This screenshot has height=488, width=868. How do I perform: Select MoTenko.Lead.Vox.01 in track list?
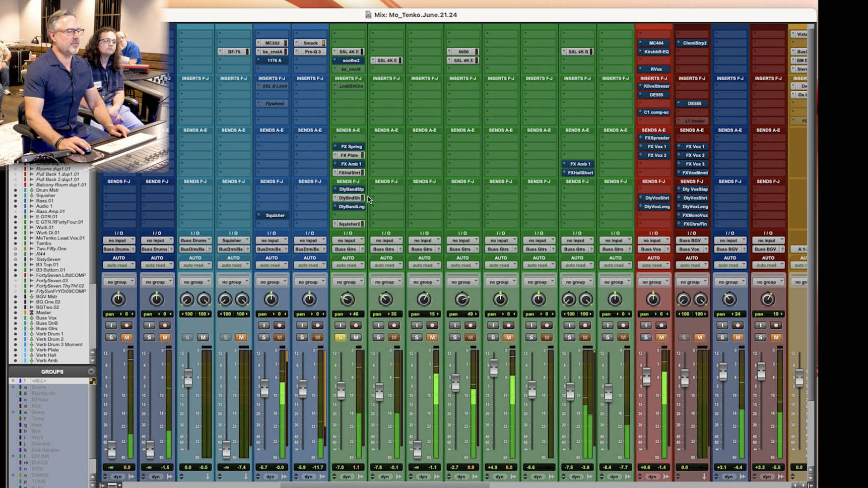[x=60, y=238]
